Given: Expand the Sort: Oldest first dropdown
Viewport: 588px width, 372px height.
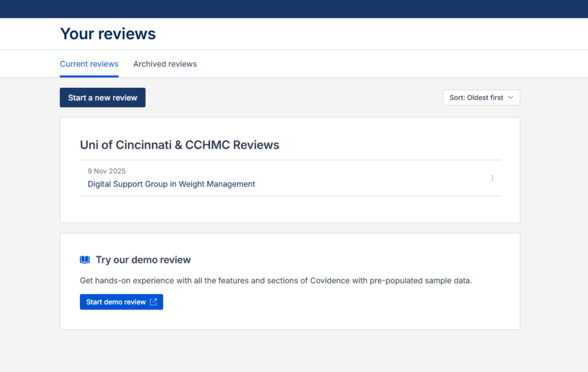Looking at the screenshot, I should (481, 98).
